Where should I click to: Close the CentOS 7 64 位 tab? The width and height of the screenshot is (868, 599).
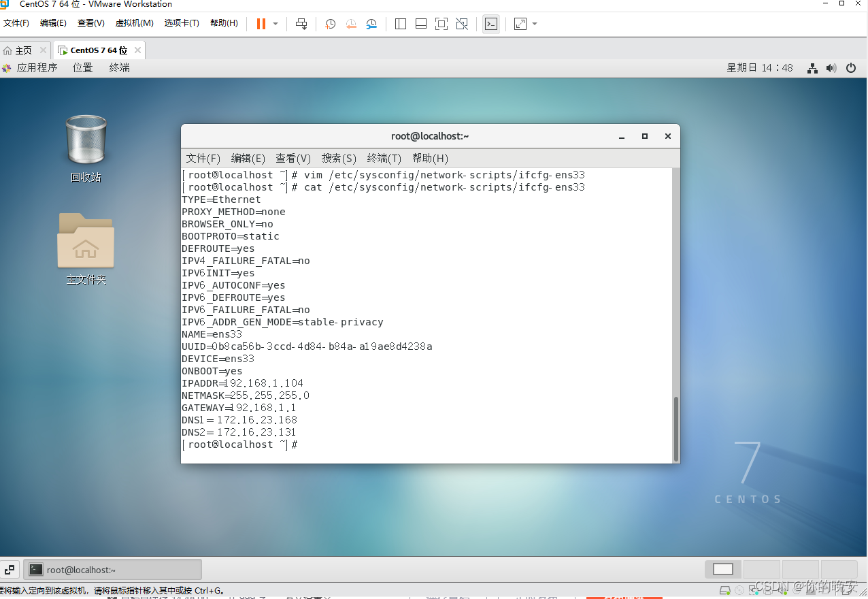tap(137, 50)
